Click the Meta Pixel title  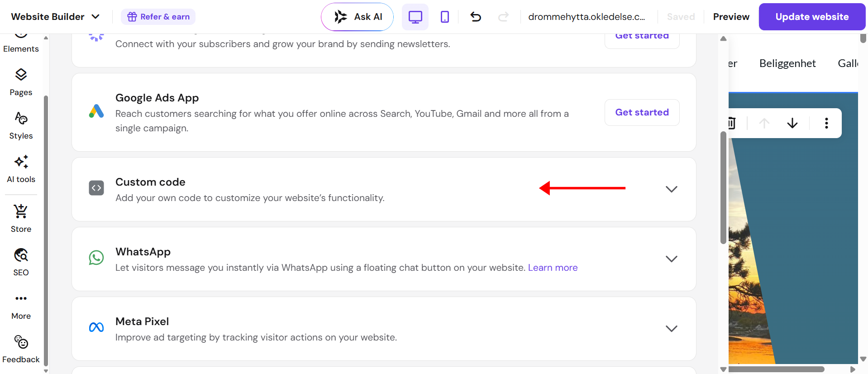142,321
